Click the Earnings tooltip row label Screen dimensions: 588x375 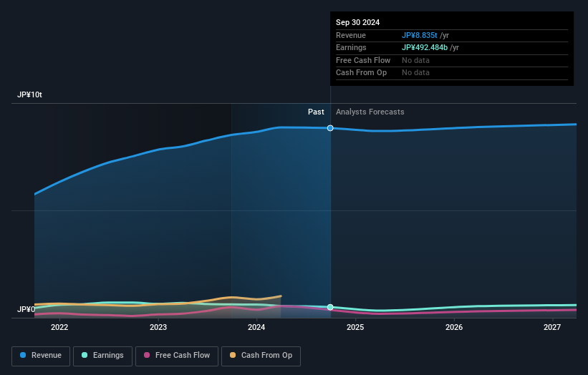[351, 47]
